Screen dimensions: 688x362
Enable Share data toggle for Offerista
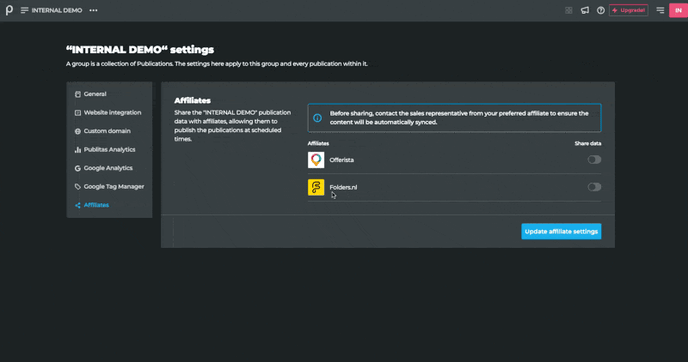click(x=594, y=160)
